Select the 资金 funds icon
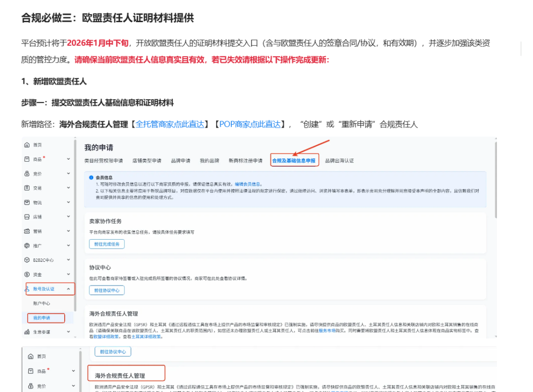The width and height of the screenshot is (533, 392). click(27, 274)
